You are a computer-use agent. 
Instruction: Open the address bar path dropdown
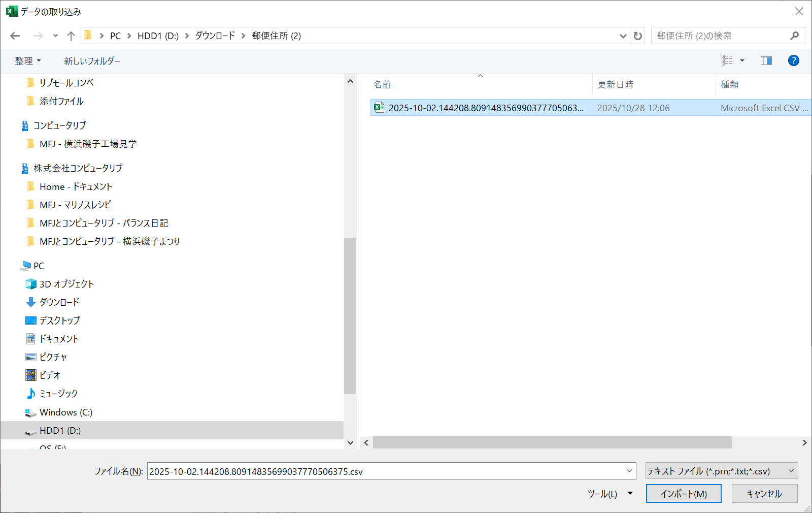623,36
